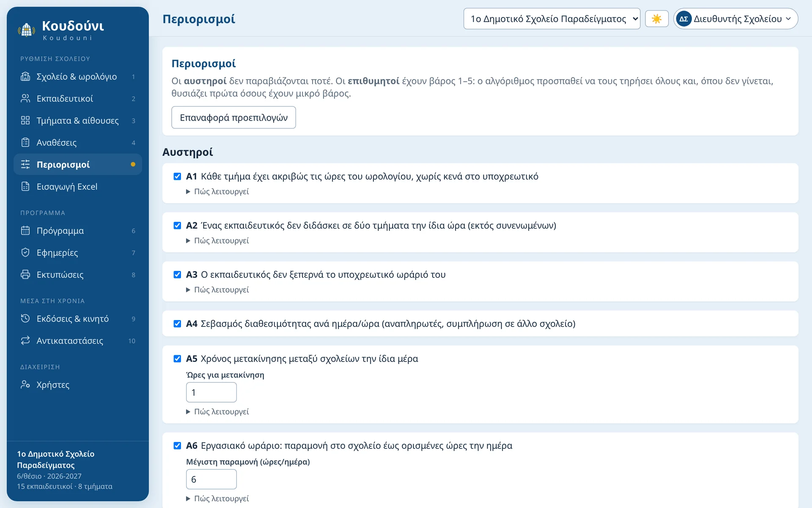
Task: Go to Εφημερίες page
Action: [x=78, y=253]
